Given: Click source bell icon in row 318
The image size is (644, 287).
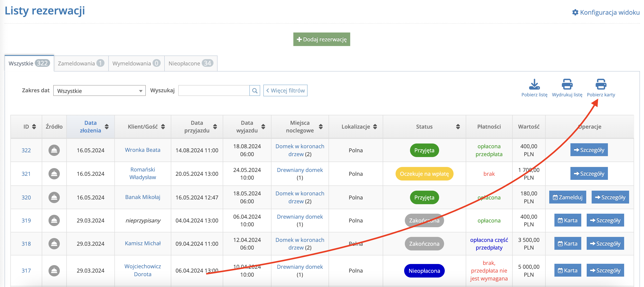Looking at the screenshot, I should coord(54,244).
